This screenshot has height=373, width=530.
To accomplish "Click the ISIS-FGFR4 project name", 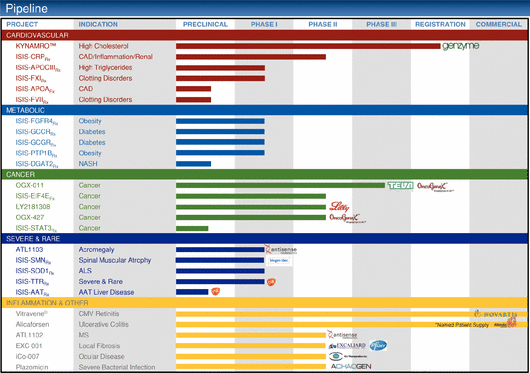I will tap(37, 121).
